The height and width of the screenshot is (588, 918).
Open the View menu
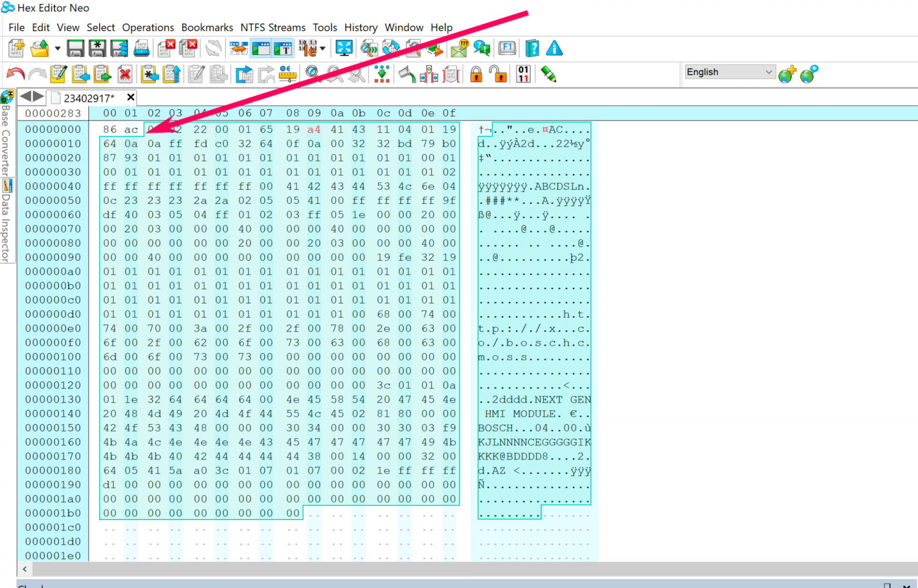pyautogui.click(x=68, y=28)
